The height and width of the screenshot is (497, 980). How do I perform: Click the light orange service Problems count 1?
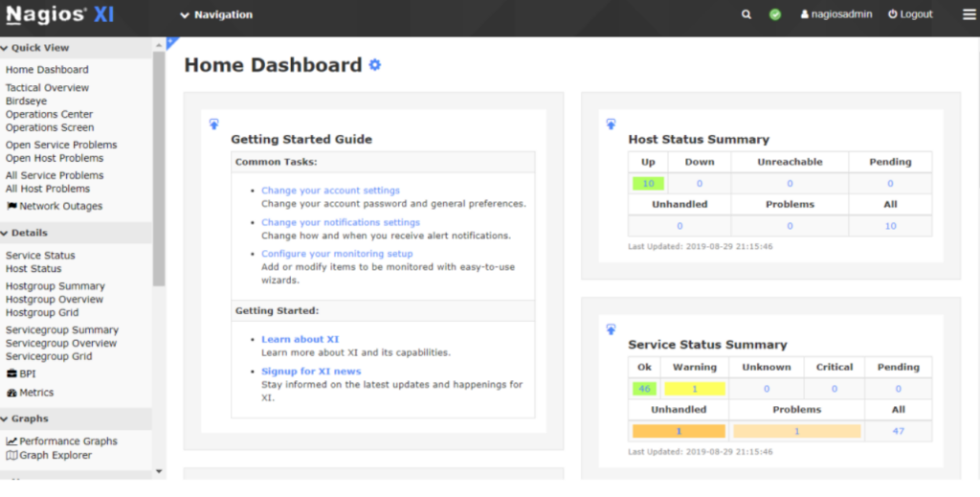click(797, 431)
